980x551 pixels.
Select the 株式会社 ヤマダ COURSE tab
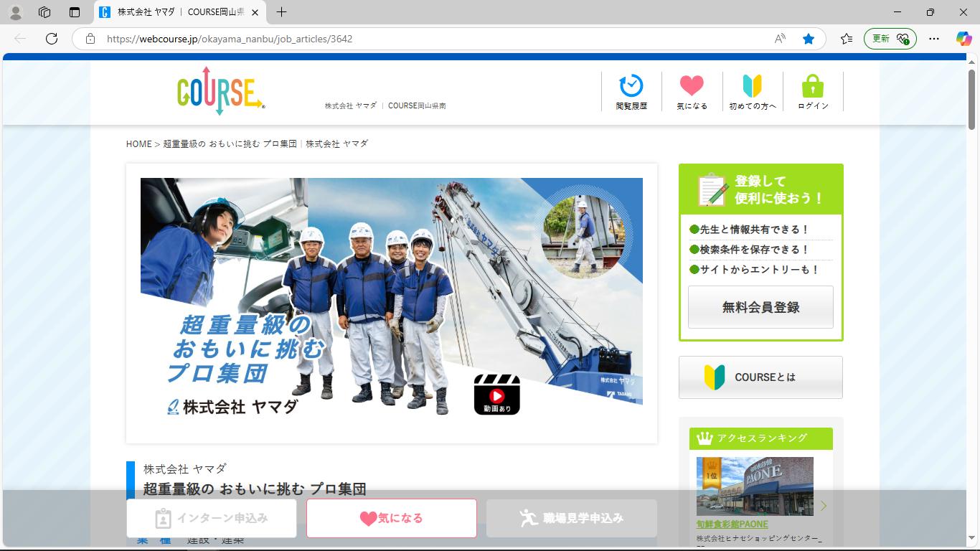pyautogui.click(x=180, y=12)
